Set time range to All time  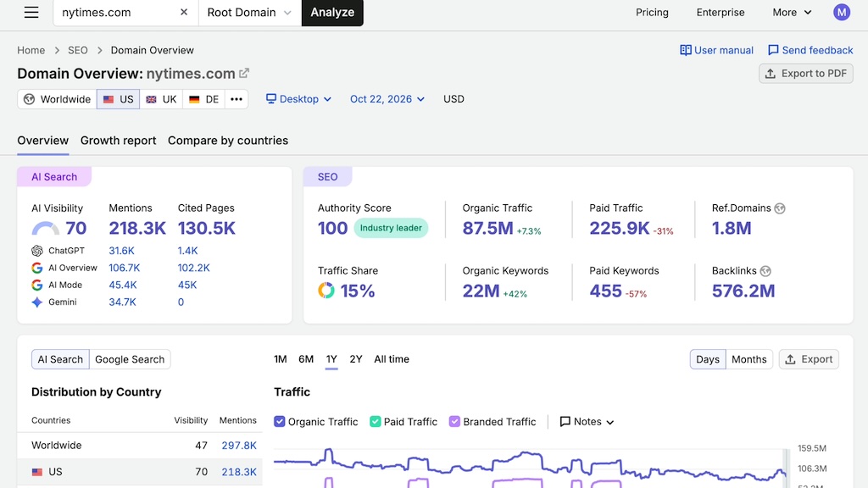coord(392,359)
